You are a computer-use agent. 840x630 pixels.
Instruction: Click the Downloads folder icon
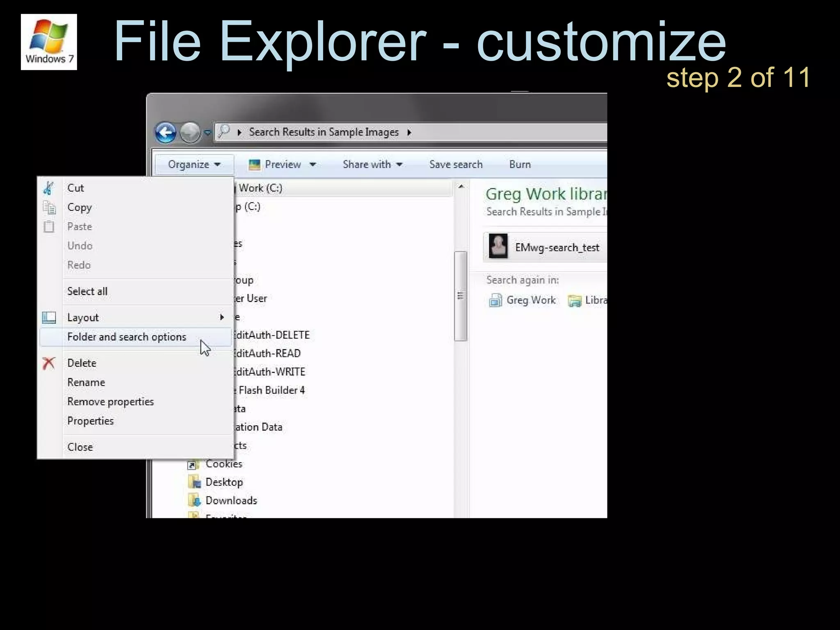(194, 500)
